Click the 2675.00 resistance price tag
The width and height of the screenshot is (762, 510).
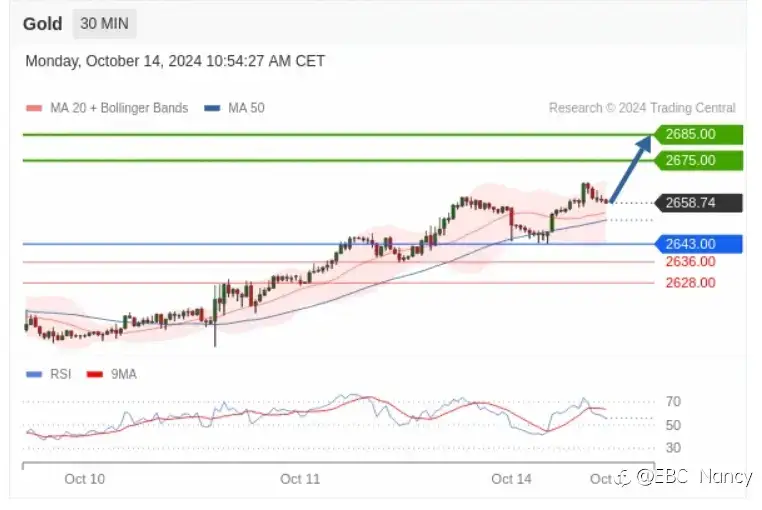pyautogui.click(x=699, y=160)
